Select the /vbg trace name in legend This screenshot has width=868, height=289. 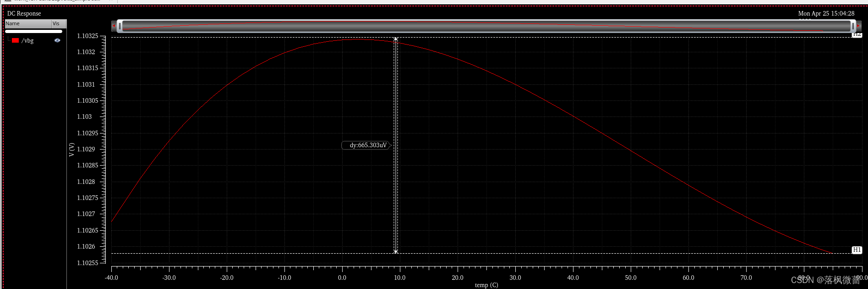28,41
